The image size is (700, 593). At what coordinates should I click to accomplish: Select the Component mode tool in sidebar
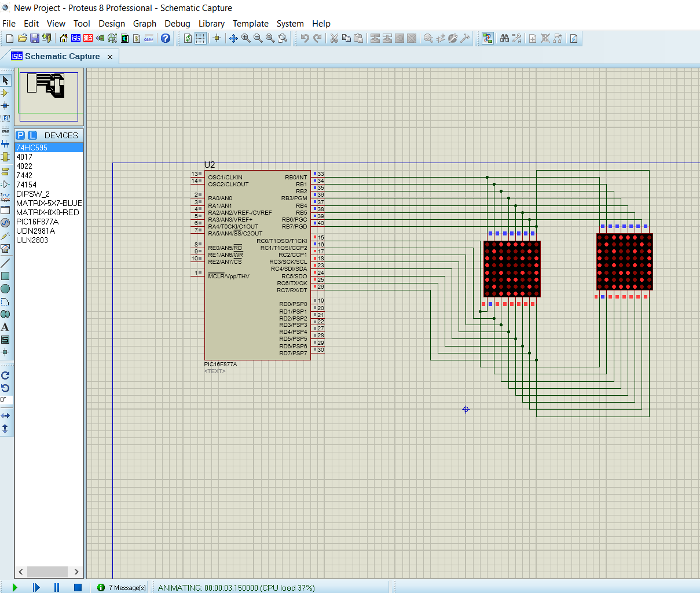coord(5,93)
